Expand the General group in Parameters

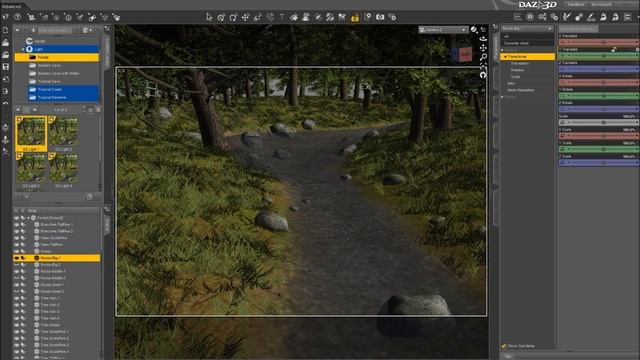pos(502,50)
